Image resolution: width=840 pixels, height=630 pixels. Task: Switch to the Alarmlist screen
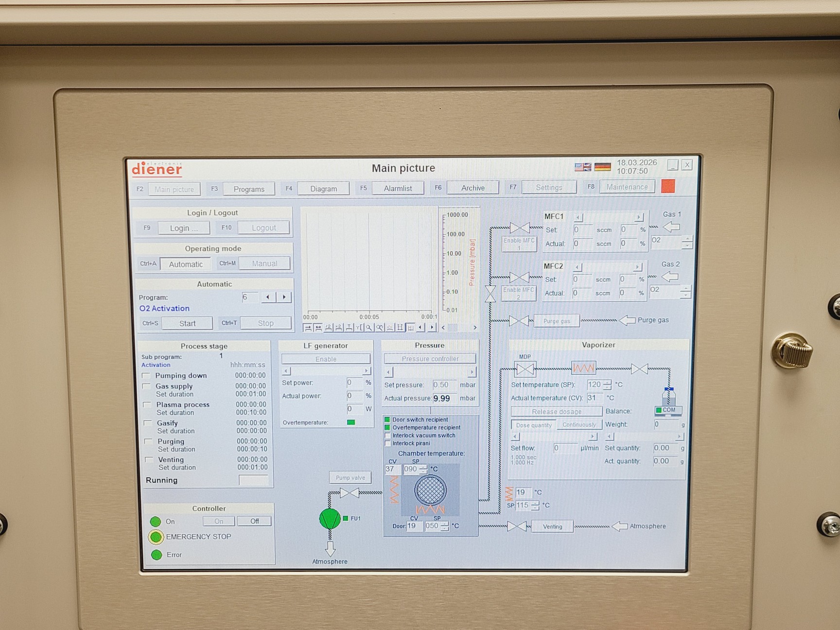point(398,188)
